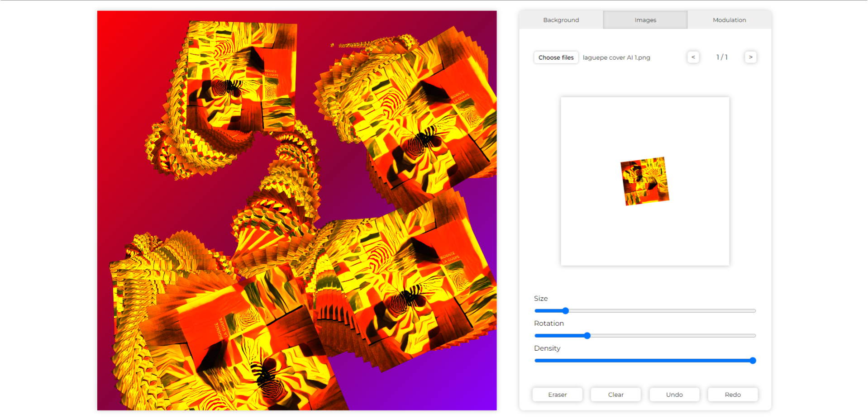Click the Undo button

(x=674, y=395)
